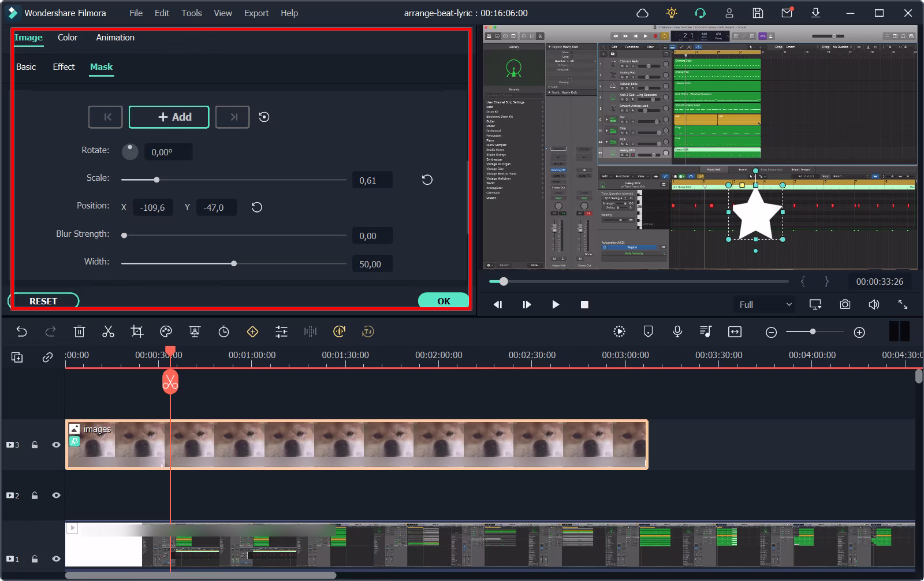Click the RESET button
Screen dimensions: 924x581
pos(43,301)
